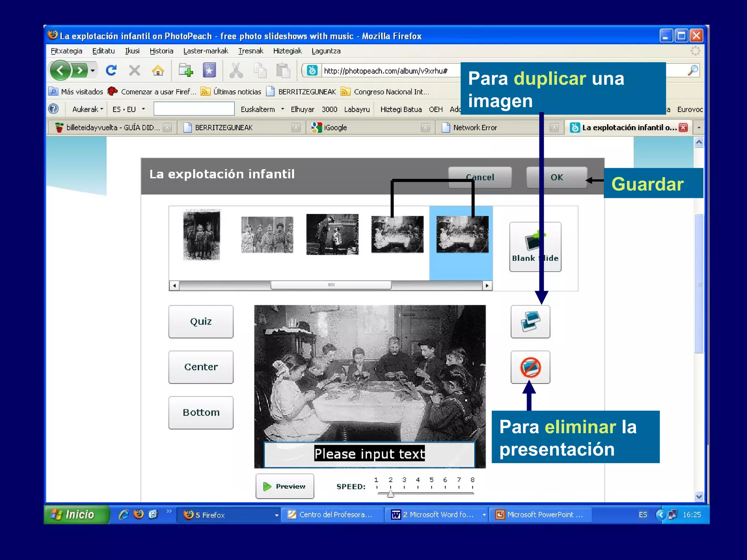Click the Bottom caption position button
The width and height of the screenshot is (747, 560).
coord(201,413)
